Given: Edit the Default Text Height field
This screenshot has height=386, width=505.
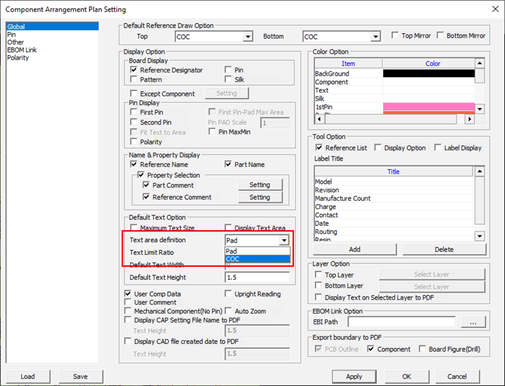Looking at the screenshot, I should pos(257,277).
